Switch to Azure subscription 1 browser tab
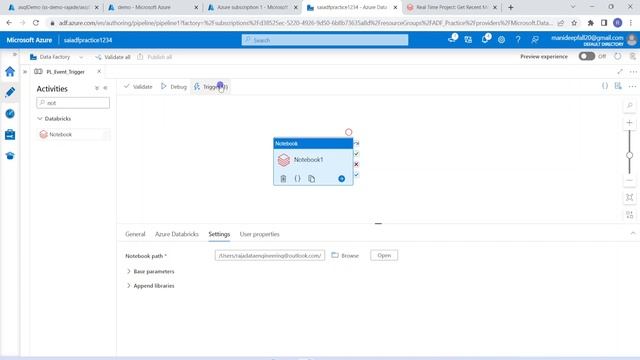Image resolution: width=640 pixels, height=360 pixels. 253,7
